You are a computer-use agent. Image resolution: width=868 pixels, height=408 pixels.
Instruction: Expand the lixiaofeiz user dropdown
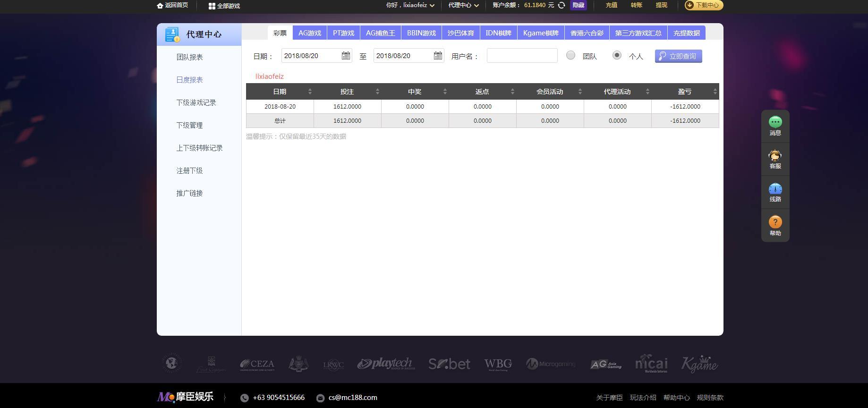click(x=432, y=6)
